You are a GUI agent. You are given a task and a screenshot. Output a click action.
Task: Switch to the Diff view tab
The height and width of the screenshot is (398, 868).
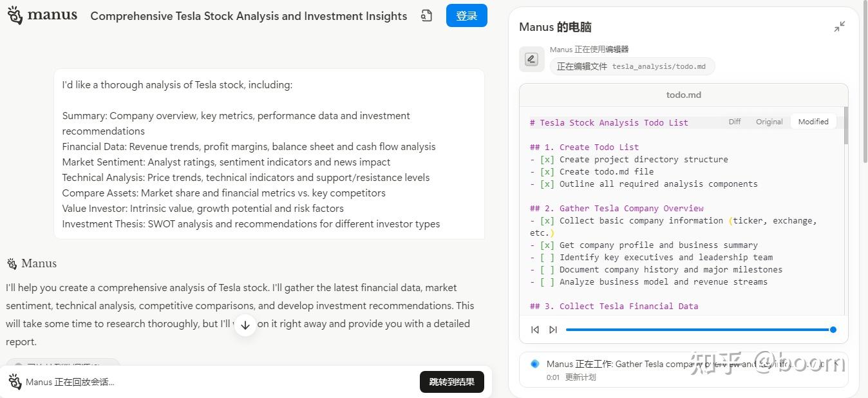click(735, 122)
